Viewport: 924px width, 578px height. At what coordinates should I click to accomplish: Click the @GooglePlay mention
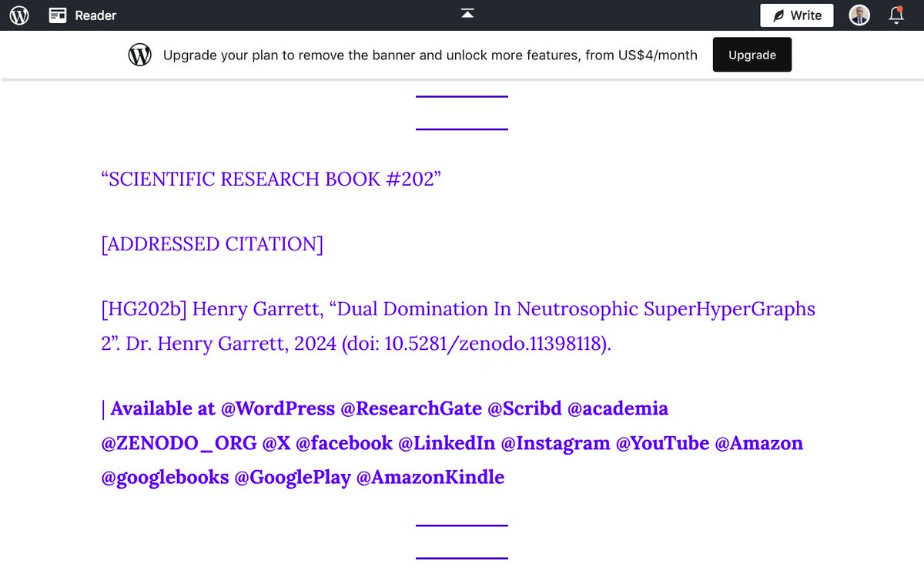click(293, 478)
